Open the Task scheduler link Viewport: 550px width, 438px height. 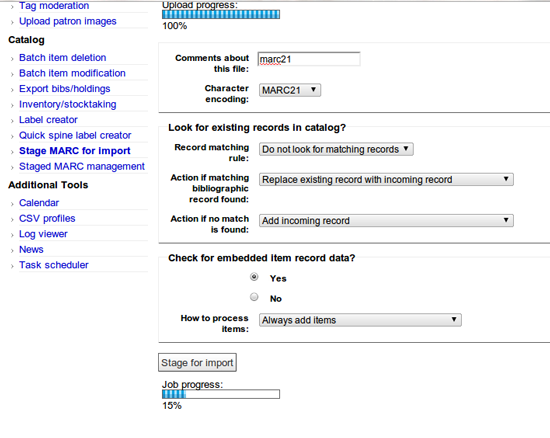(54, 265)
